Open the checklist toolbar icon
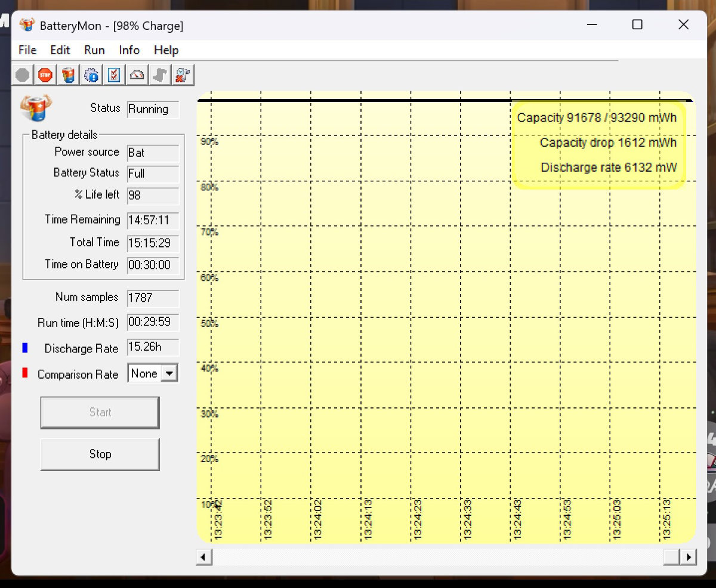The width and height of the screenshot is (716, 588). (114, 75)
